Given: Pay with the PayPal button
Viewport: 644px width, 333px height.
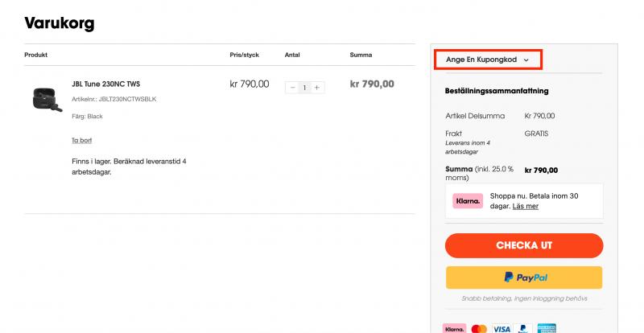Looking at the screenshot, I should pos(524,277).
